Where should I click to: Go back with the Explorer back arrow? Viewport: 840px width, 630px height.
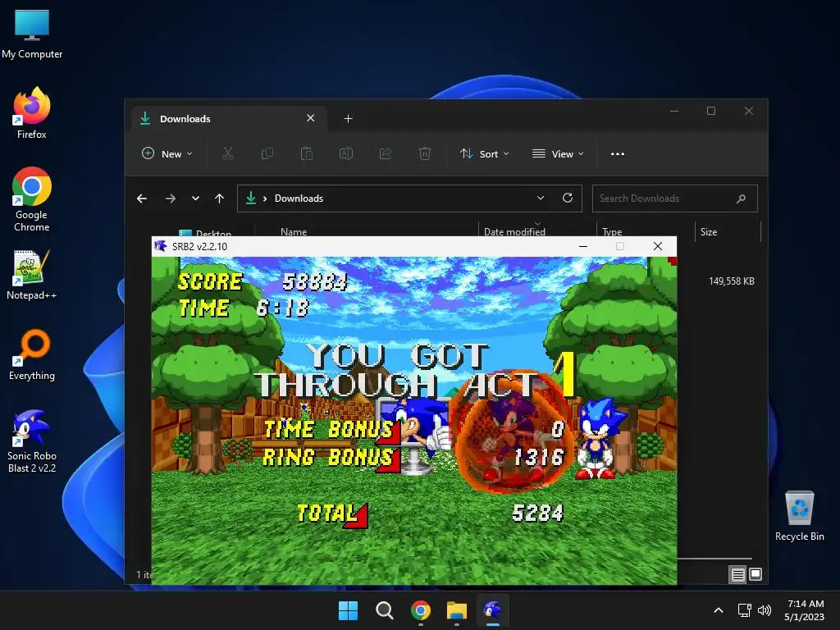point(142,199)
